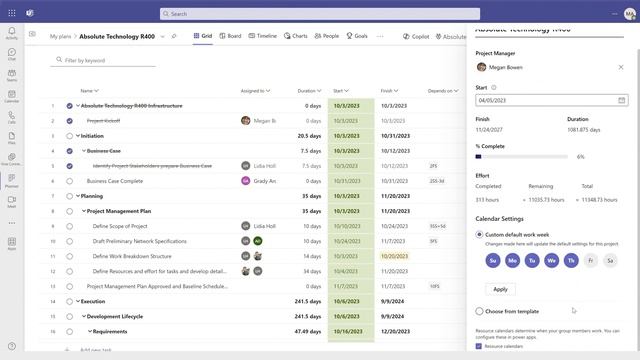640x360 pixels.
Task: Uncheck the completed Project Kickoff task
Action: (x=69, y=121)
